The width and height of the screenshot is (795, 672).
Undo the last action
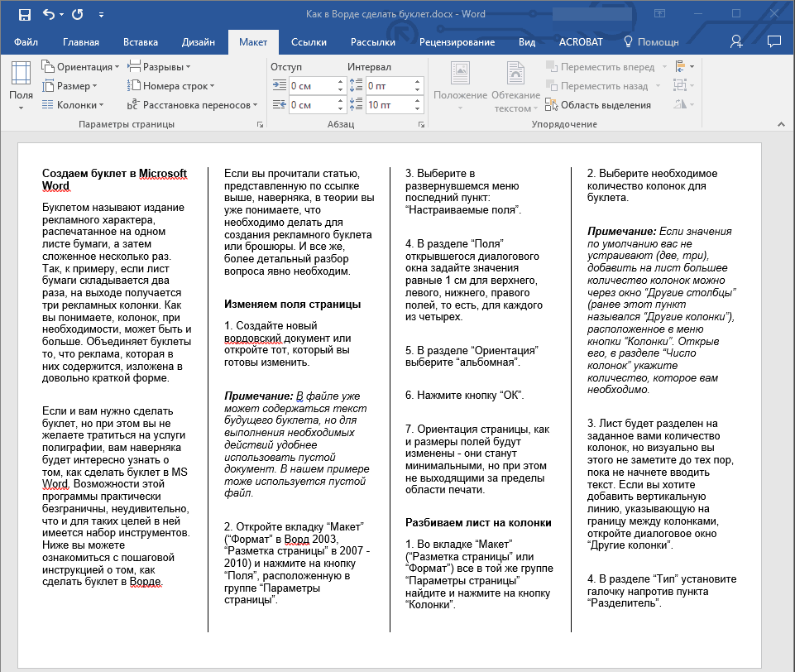click(x=48, y=14)
